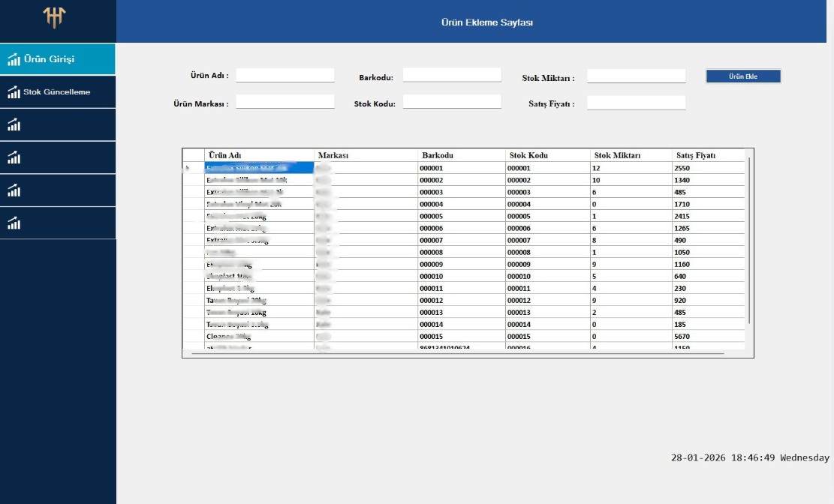Select the Stok Miktarı input field
This screenshot has width=834, height=504.
636,76
